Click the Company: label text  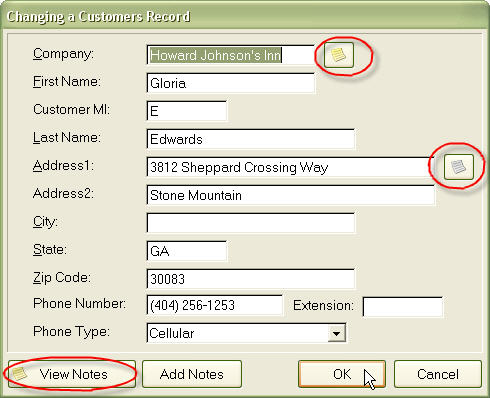click(x=63, y=54)
